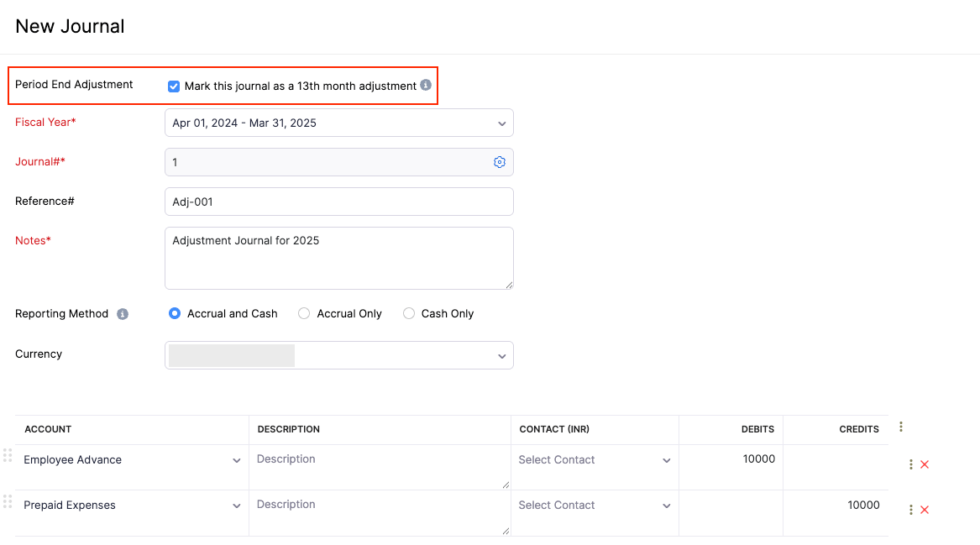Open the Journal number settings gear
Viewport: 980px width, 545px height.
tap(500, 162)
